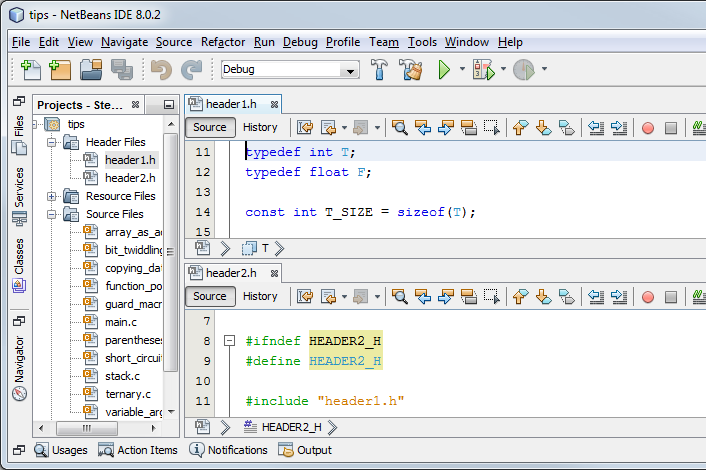Collapse the #ifndef code fold at line 8
This screenshot has width=706, height=470.
click(x=229, y=341)
